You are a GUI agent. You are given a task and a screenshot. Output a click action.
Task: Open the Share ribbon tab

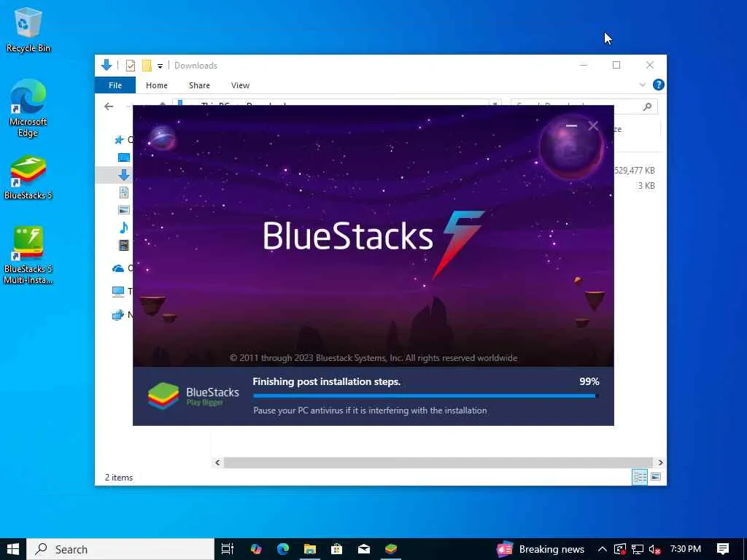[199, 85]
